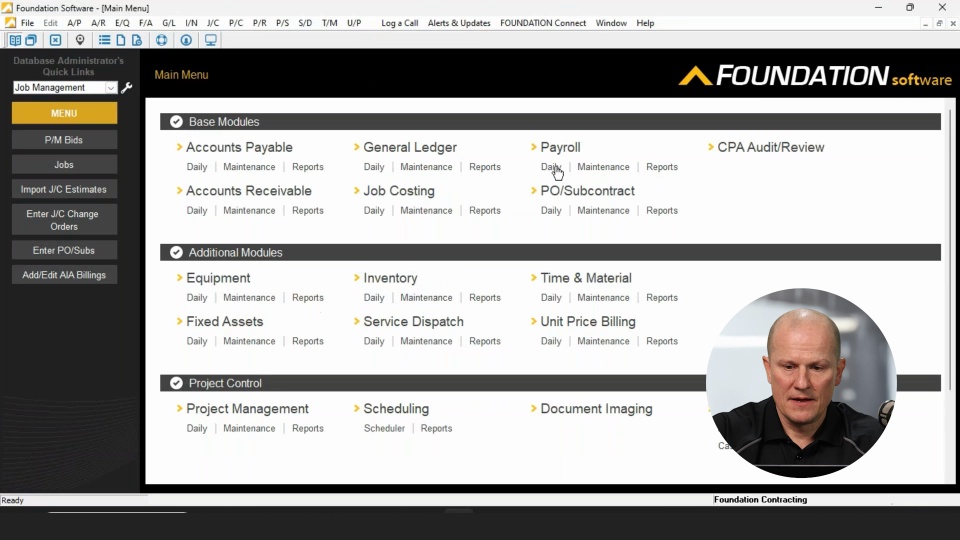Click Import J/C Estimates button
Viewport: 960px width, 540px height.
[x=64, y=189]
